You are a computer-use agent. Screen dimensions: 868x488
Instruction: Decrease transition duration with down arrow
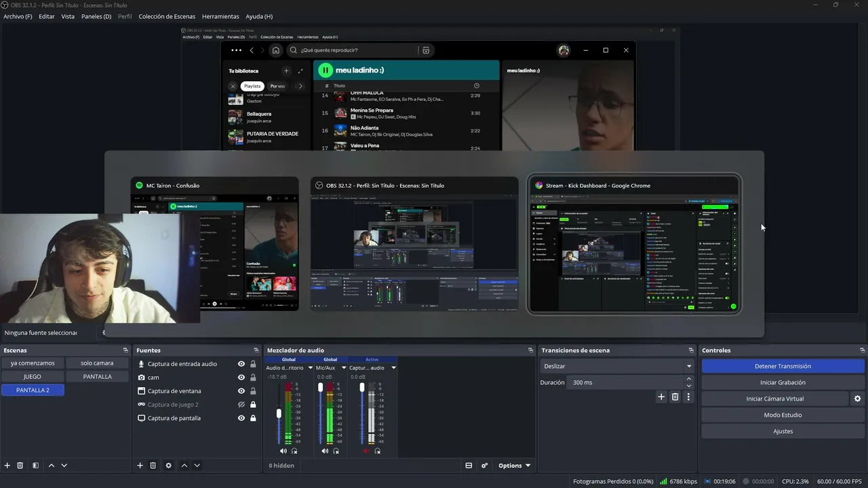click(x=689, y=386)
